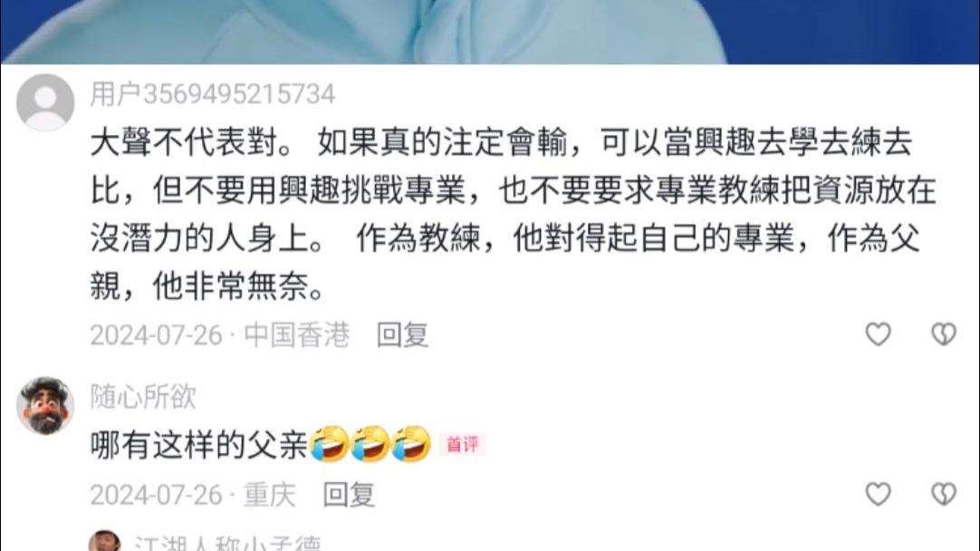The width and height of the screenshot is (980, 551).
Task: Reply to the comment from 重庆
Action: [x=349, y=495]
